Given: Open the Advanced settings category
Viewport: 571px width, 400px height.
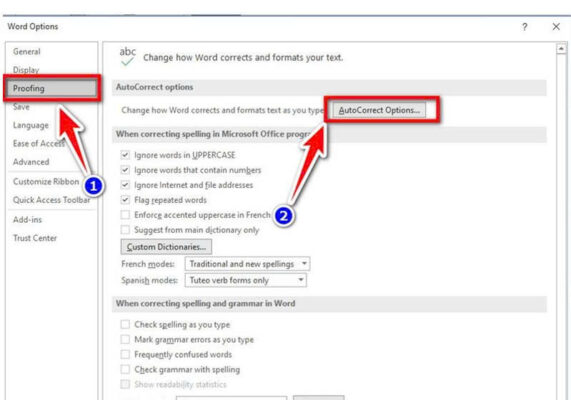Looking at the screenshot, I should 31,162.
